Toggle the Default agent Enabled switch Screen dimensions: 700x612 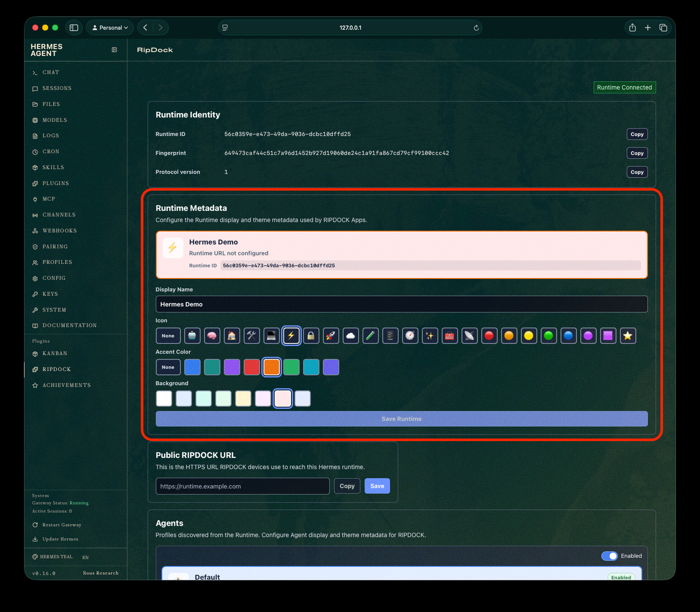pyautogui.click(x=609, y=556)
